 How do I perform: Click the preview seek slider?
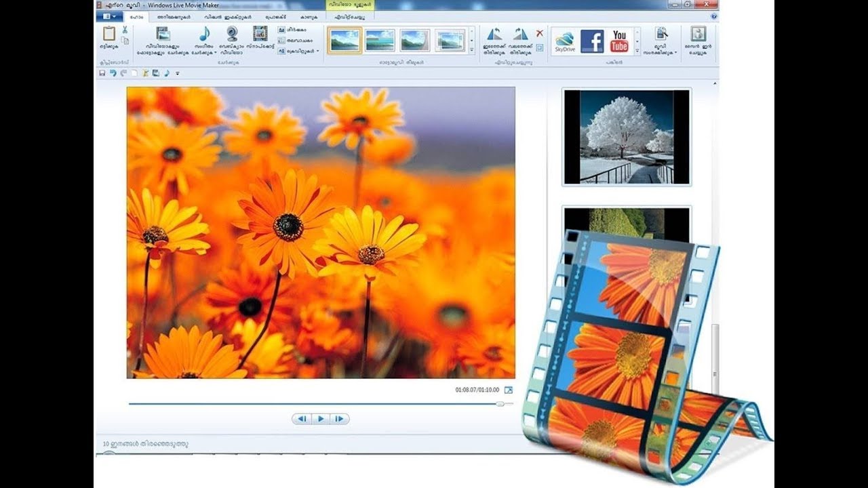click(500, 403)
